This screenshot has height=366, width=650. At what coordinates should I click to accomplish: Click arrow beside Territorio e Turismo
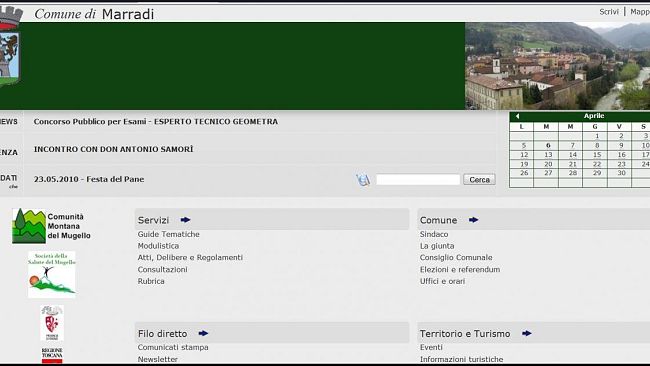coord(526,333)
